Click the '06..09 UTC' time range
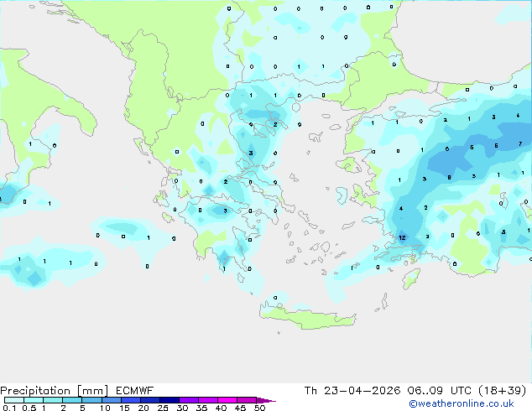532x411 pixels. tap(439, 391)
